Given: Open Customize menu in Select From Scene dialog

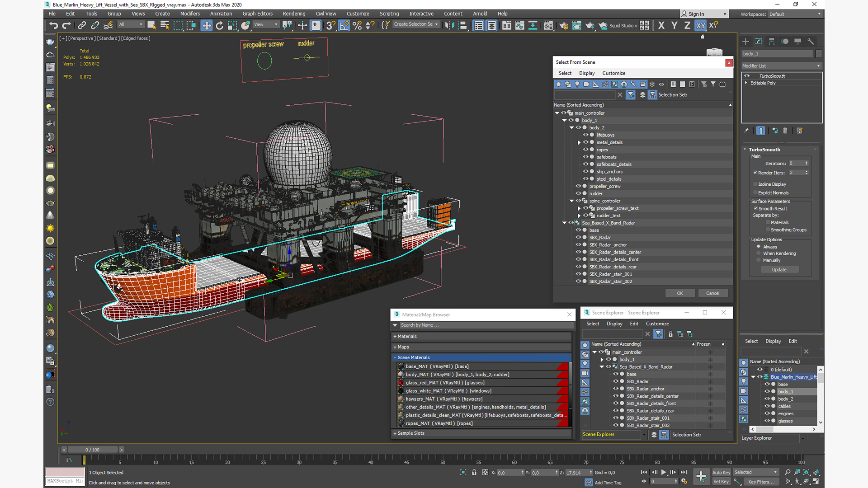Looking at the screenshot, I should (x=613, y=73).
